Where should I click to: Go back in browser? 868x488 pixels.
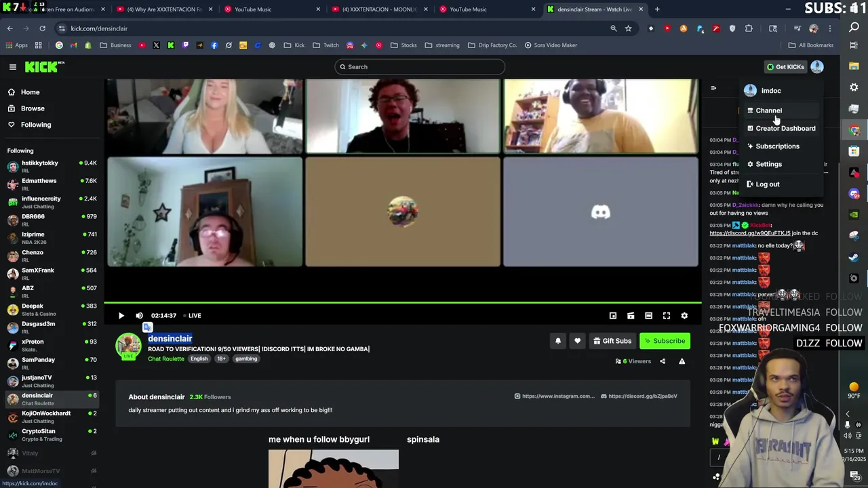[x=9, y=28]
